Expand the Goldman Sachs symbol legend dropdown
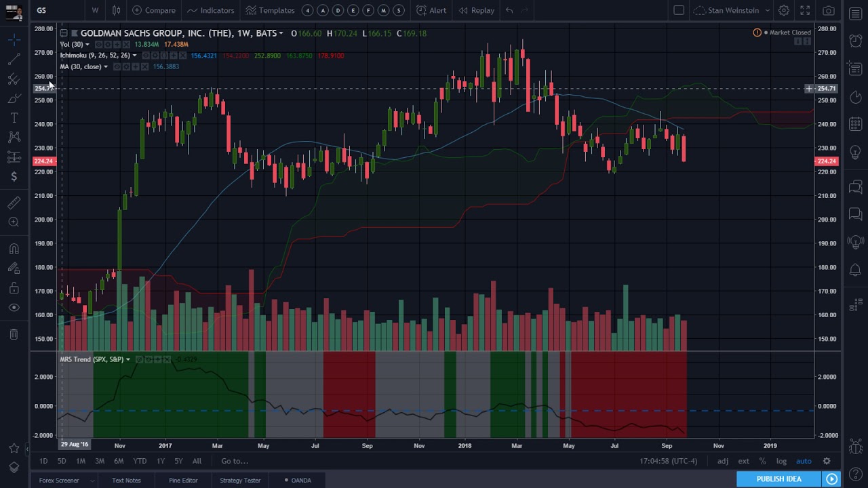 click(x=281, y=33)
